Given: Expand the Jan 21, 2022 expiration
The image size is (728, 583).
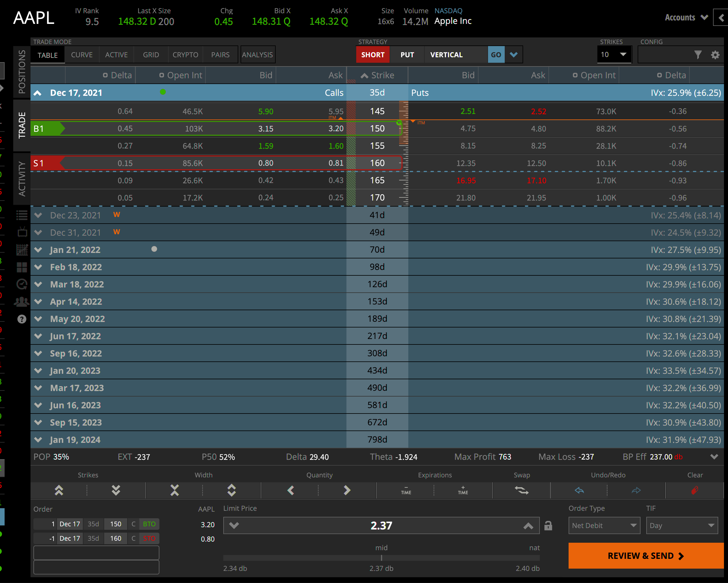Looking at the screenshot, I should [x=38, y=250].
